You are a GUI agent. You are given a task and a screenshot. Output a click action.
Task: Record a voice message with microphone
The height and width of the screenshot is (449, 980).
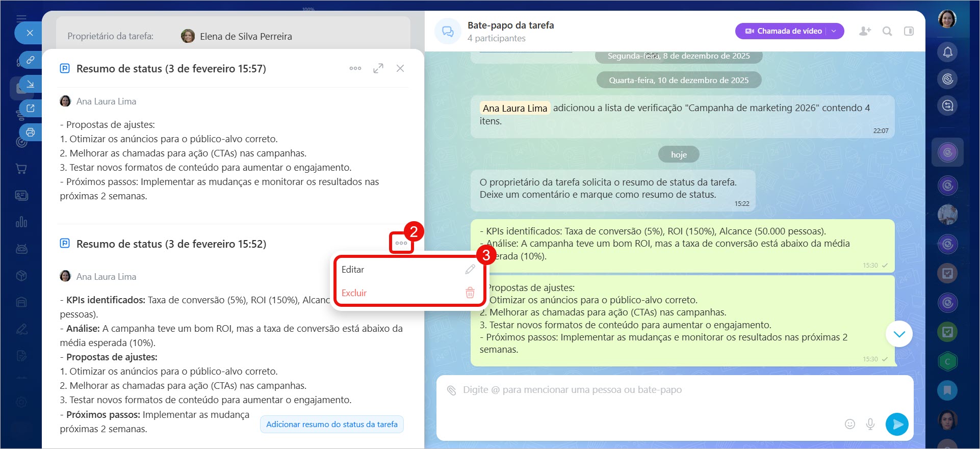870,424
